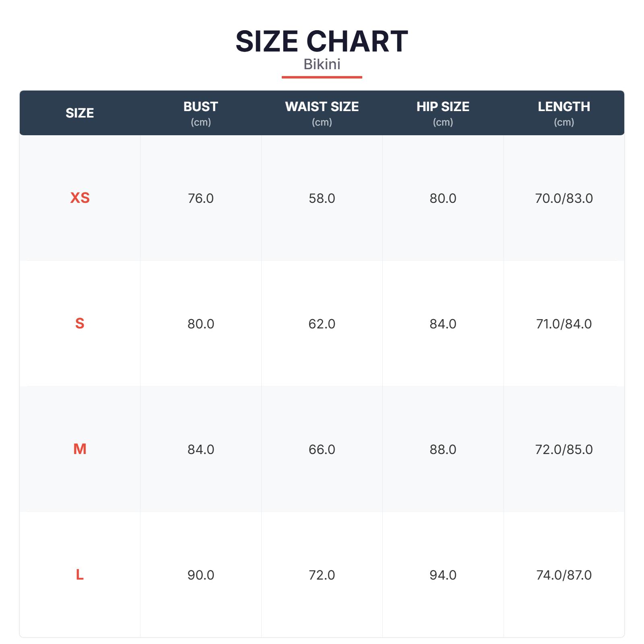Select the L size row label
644x644 pixels.
click(x=80, y=575)
